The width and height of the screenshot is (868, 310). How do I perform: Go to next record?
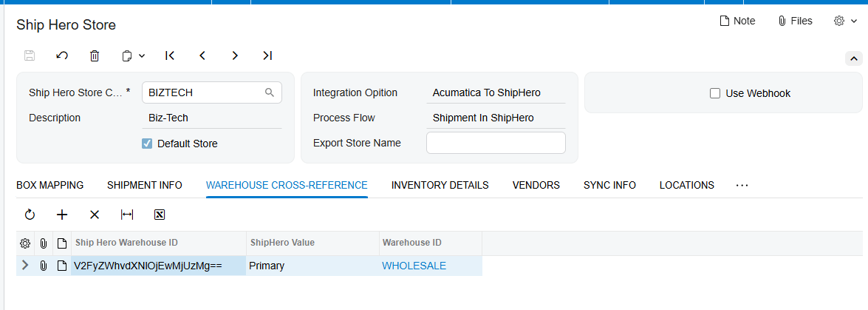[235, 55]
